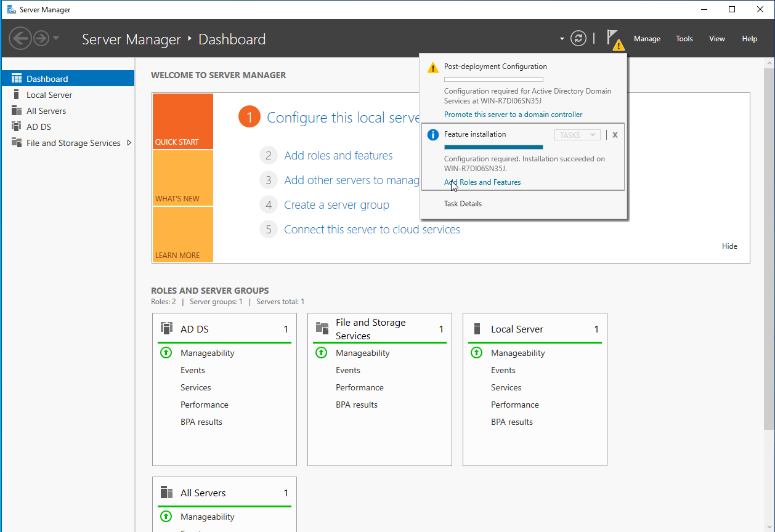775x532 pixels.
Task: Click the back navigation arrow icon
Action: click(20, 39)
